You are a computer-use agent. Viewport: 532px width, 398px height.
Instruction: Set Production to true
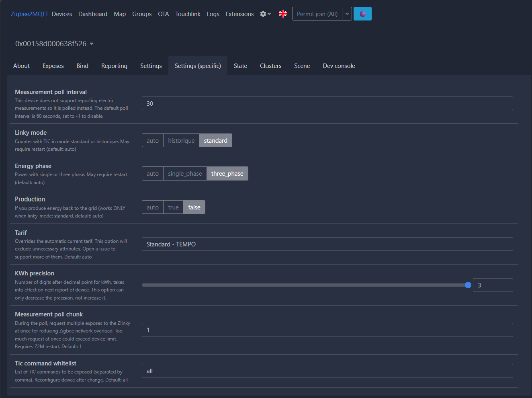coord(173,207)
